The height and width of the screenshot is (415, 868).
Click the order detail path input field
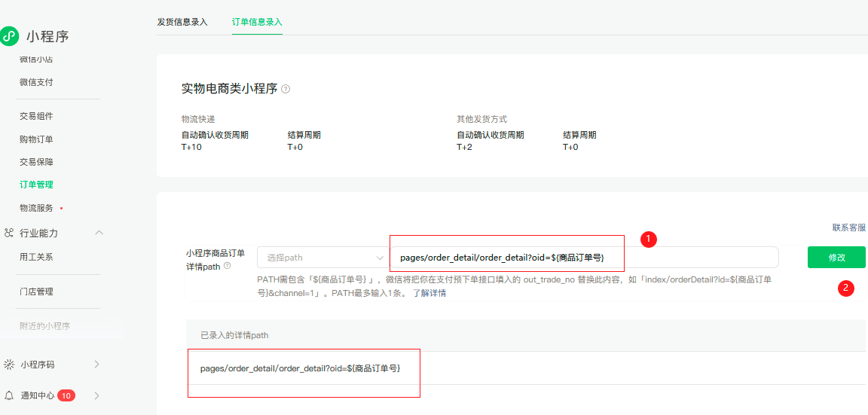584,258
